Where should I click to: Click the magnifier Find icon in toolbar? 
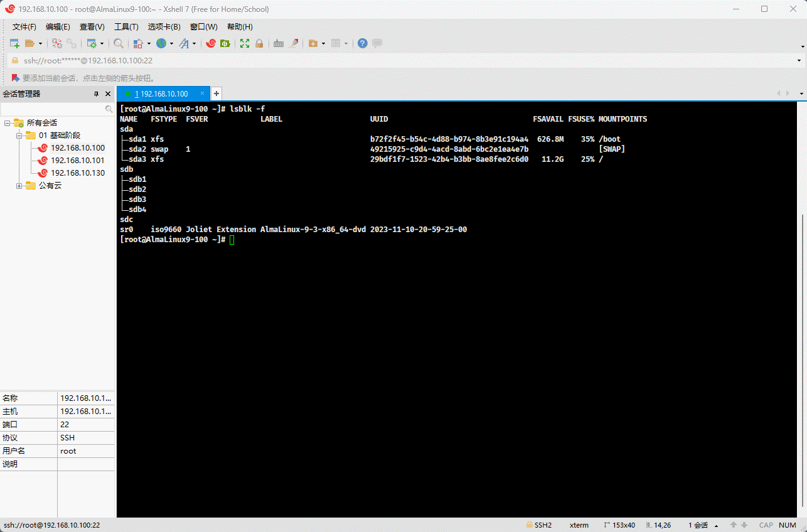[x=118, y=43]
